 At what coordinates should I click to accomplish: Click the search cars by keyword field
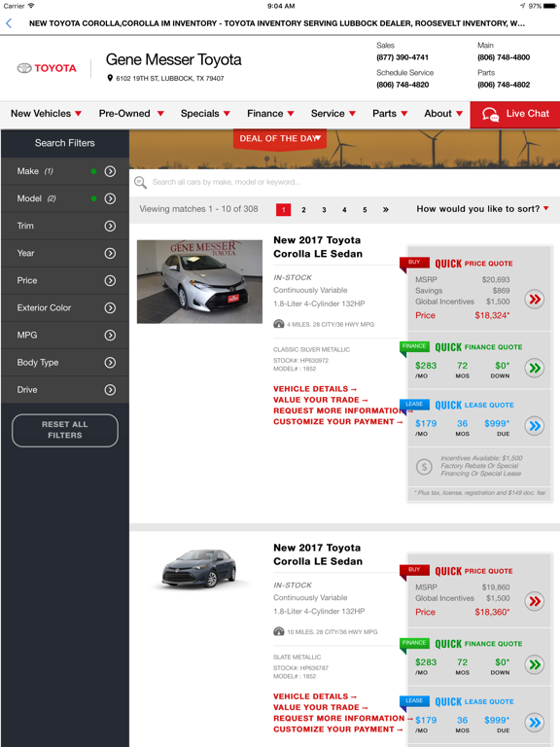click(344, 182)
